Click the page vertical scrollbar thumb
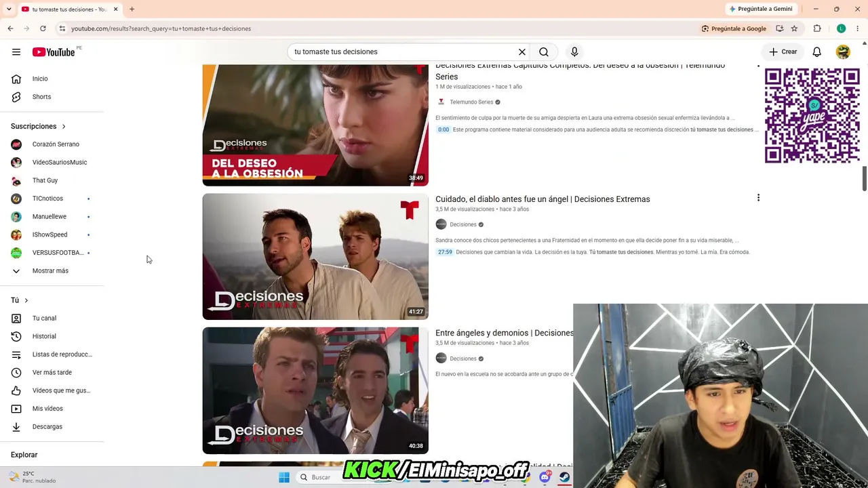This screenshot has width=868, height=488. 864,178
